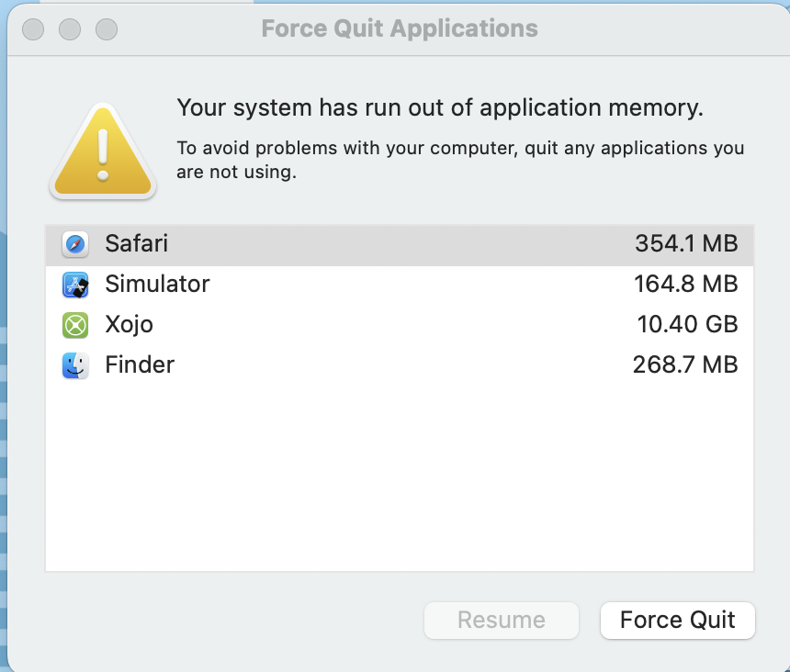Click the Finder face icon
Image resolution: width=790 pixels, height=672 pixels.
[x=75, y=365]
